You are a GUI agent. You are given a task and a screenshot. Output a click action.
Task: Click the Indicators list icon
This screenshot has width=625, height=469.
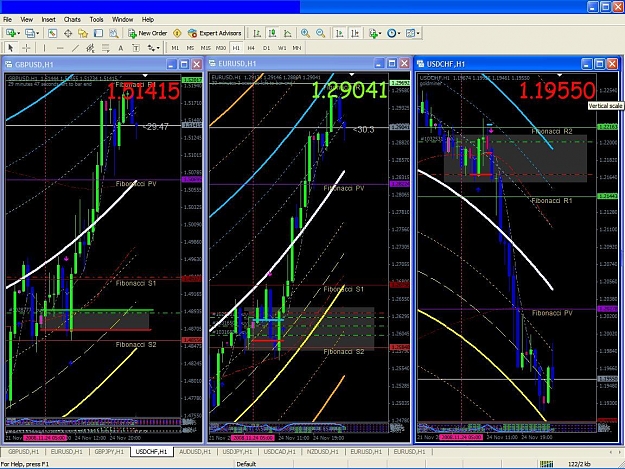(373, 33)
